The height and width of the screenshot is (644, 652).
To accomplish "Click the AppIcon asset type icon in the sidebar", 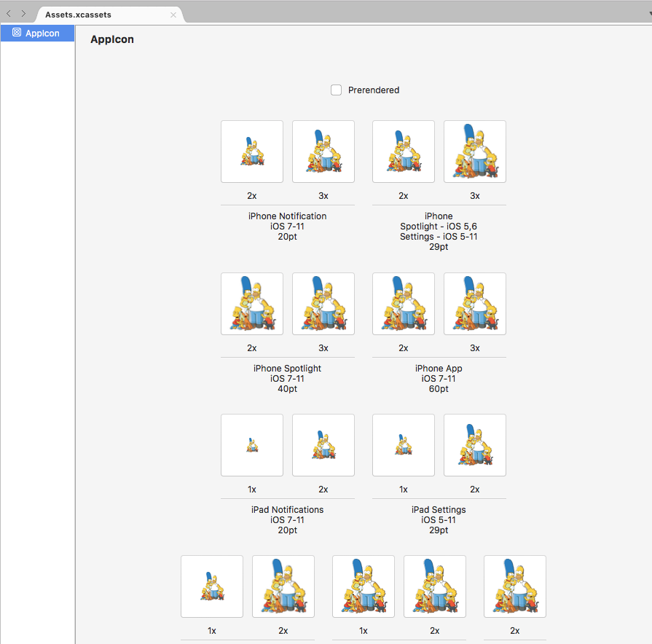I will tap(17, 33).
